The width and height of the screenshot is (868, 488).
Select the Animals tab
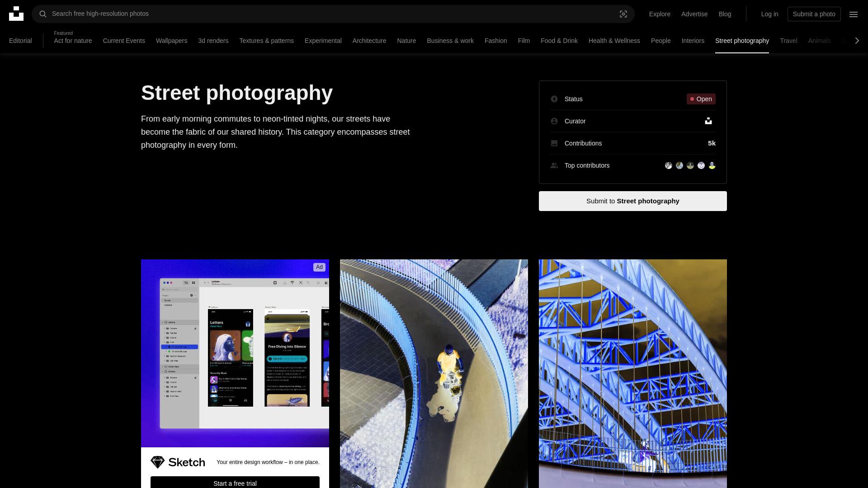(819, 41)
